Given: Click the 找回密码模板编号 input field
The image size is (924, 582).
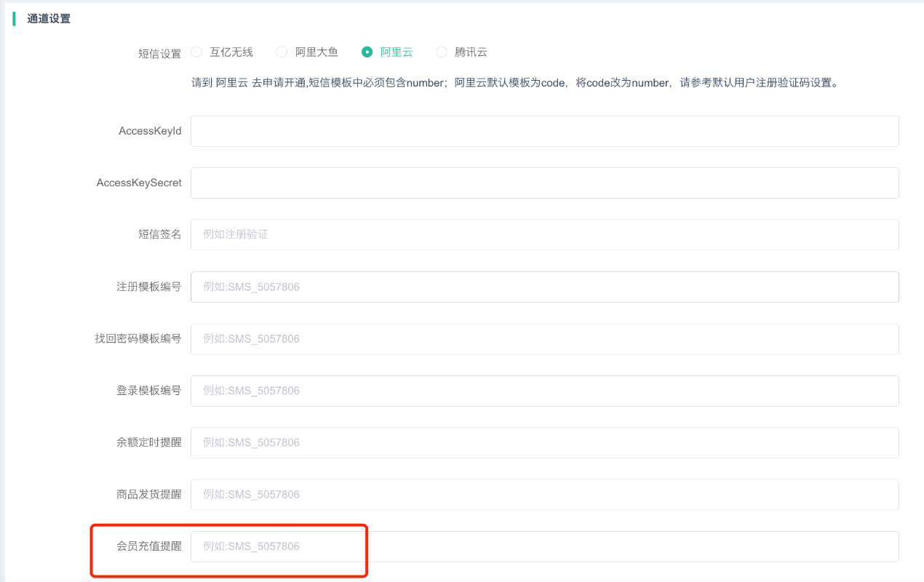Looking at the screenshot, I should tap(544, 338).
